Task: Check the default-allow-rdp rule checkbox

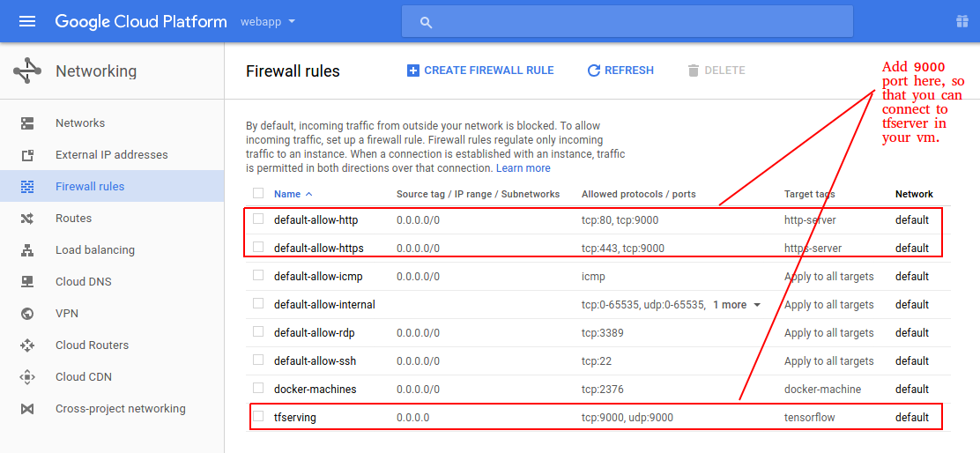Action: [258, 331]
